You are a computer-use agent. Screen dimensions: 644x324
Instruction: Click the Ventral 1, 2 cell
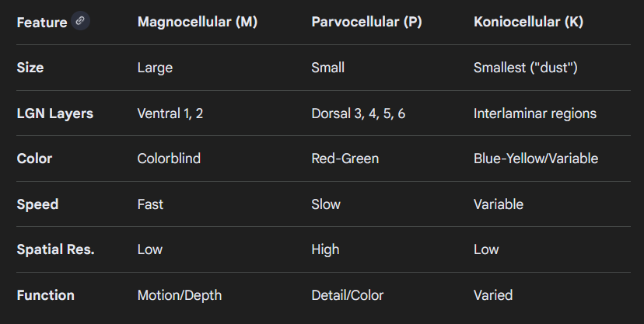pos(170,113)
